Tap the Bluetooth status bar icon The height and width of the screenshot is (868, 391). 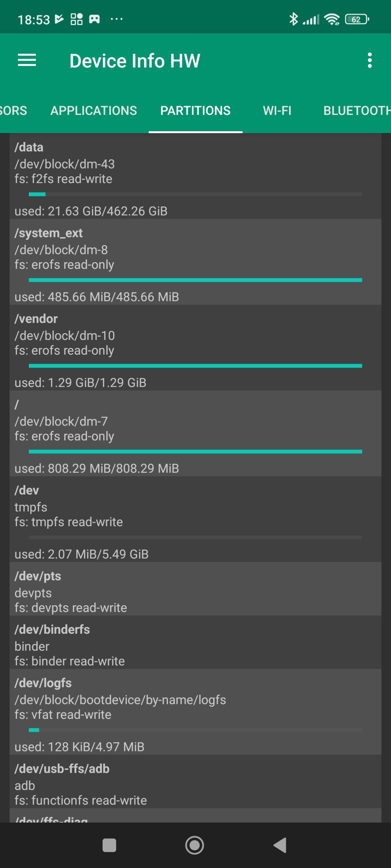tap(293, 19)
